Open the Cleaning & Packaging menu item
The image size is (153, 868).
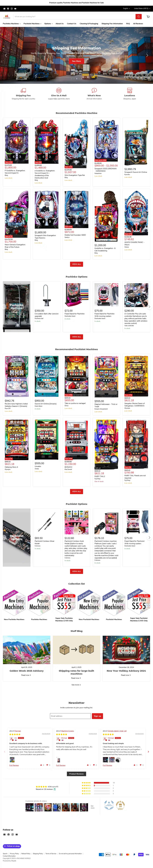pyautogui.click(x=89, y=24)
